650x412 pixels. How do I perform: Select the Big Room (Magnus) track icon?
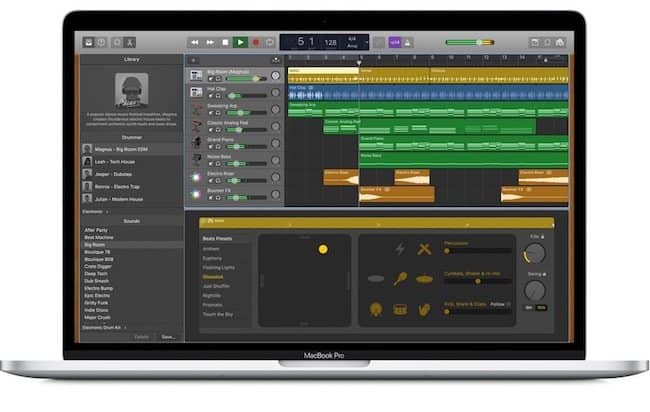click(196, 75)
